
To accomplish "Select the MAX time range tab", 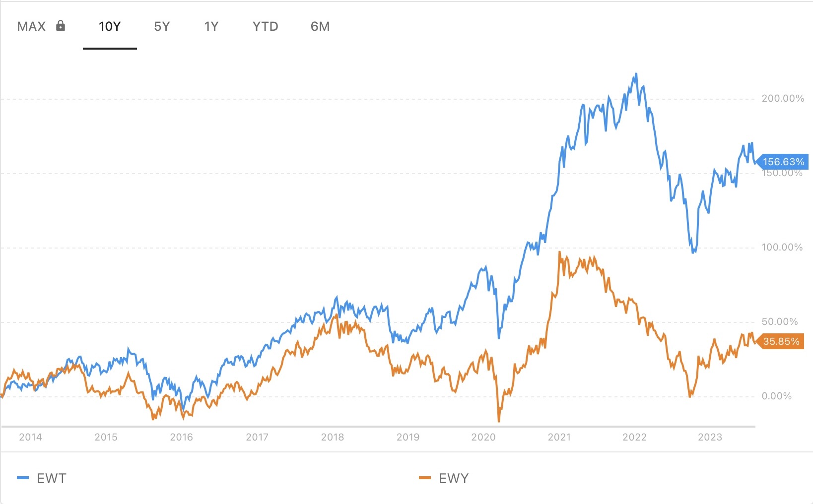I will pyautogui.click(x=32, y=26).
